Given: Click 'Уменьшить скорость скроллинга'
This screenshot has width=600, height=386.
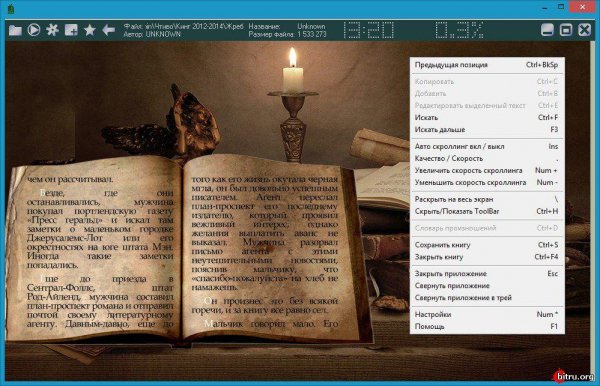Looking at the screenshot, I should click(487, 182).
